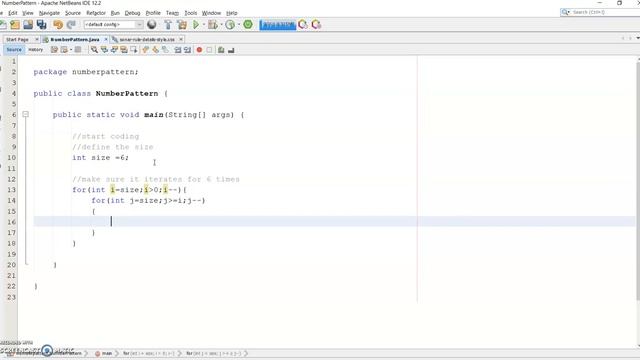Open the Tools menu
This screenshot has height=360, width=640.
191,13
